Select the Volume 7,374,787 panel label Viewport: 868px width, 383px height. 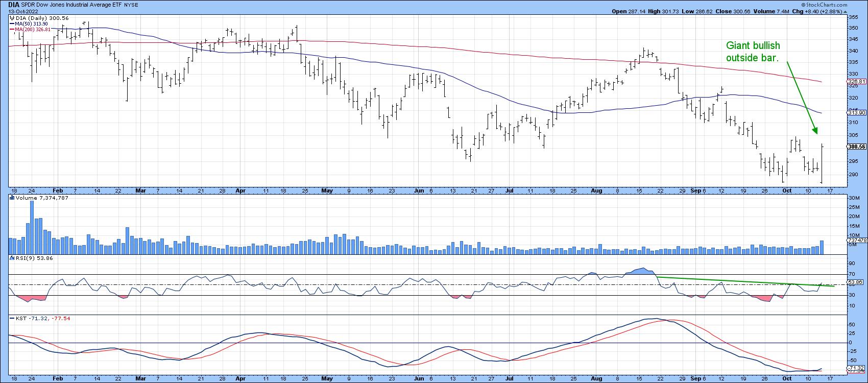(x=38, y=198)
